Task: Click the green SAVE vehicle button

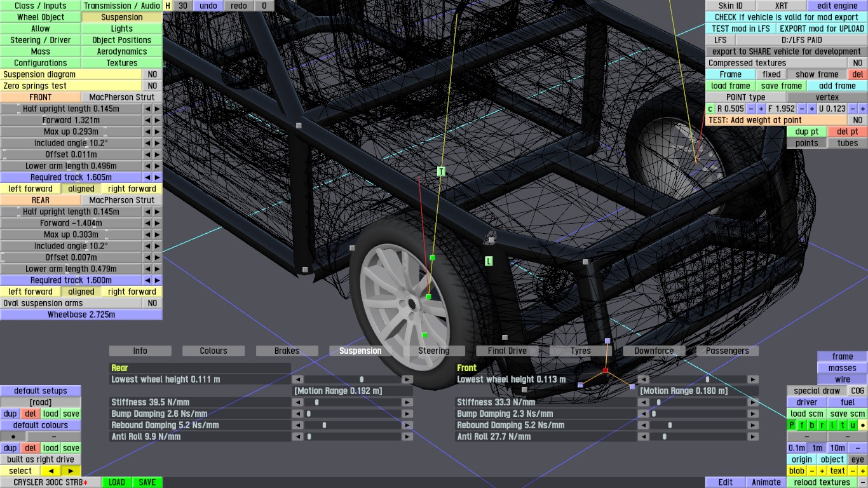Action: pos(147,482)
